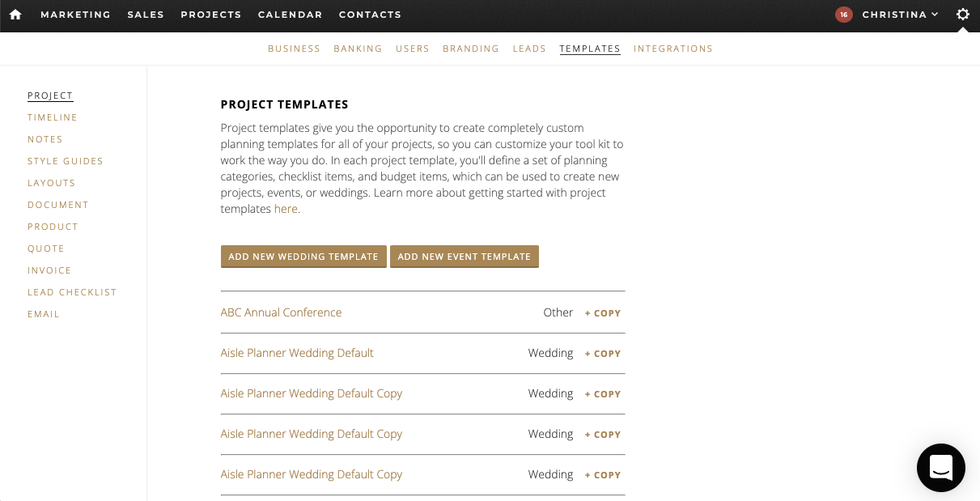The image size is (980, 501).
Task: Open the chat support bubble
Action: pos(940,468)
